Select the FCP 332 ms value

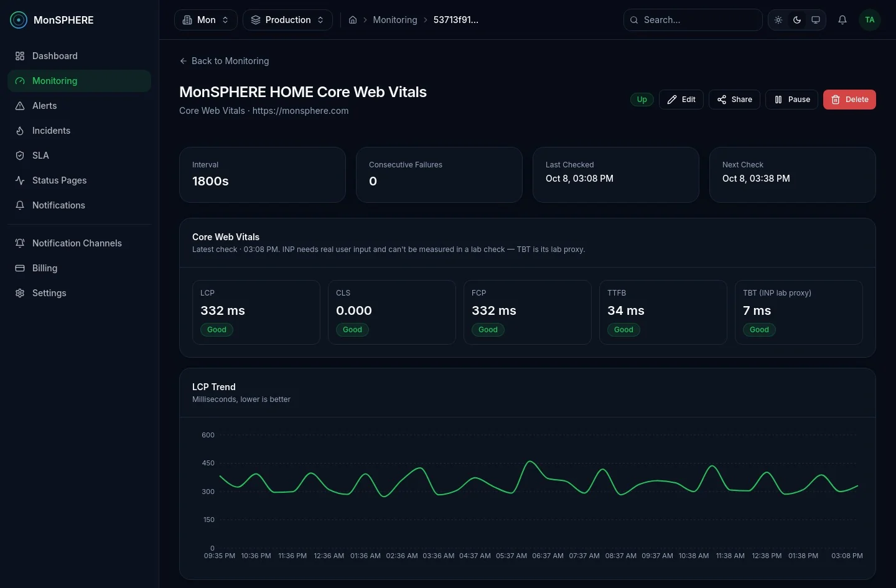tap(494, 310)
